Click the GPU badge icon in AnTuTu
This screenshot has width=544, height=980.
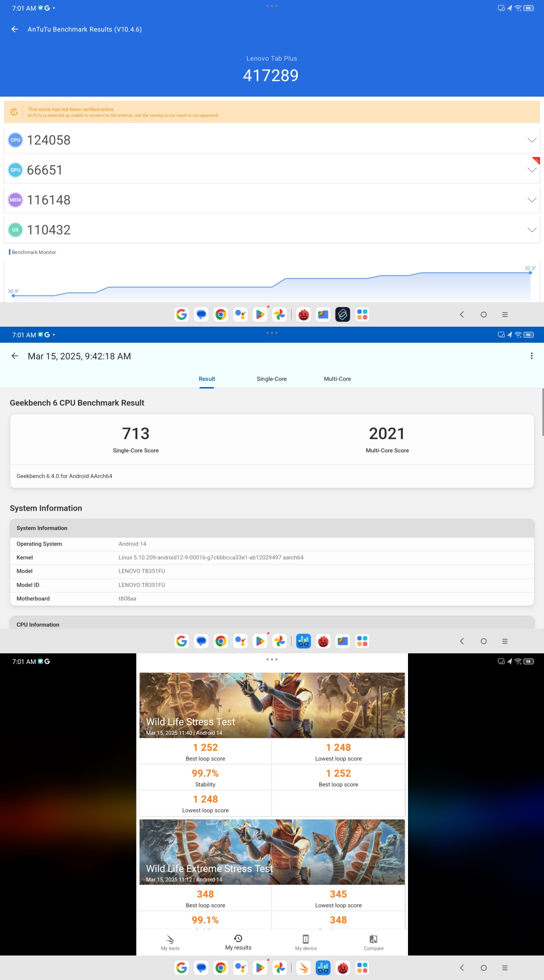[x=15, y=170]
